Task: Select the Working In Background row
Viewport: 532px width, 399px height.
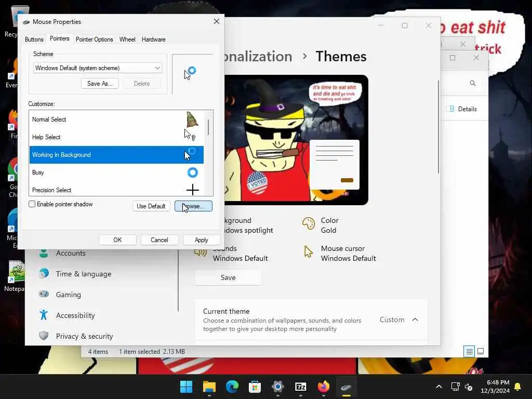Action: 116,155
